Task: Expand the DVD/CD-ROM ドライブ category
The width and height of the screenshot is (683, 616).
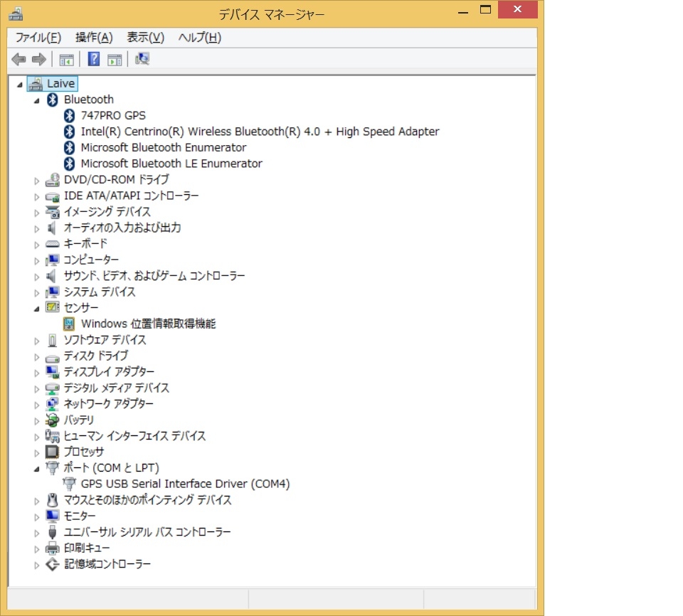Action: pos(36,181)
